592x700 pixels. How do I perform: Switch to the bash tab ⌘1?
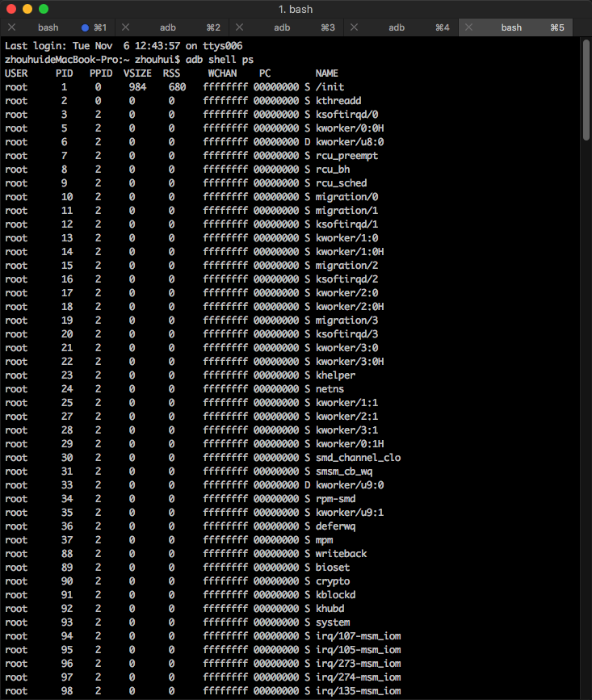57,27
